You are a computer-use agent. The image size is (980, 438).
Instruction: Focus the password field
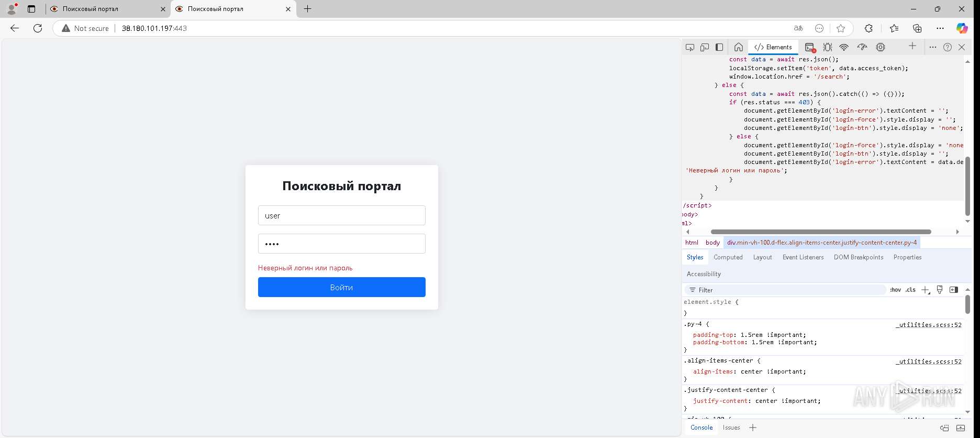pyautogui.click(x=341, y=244)
